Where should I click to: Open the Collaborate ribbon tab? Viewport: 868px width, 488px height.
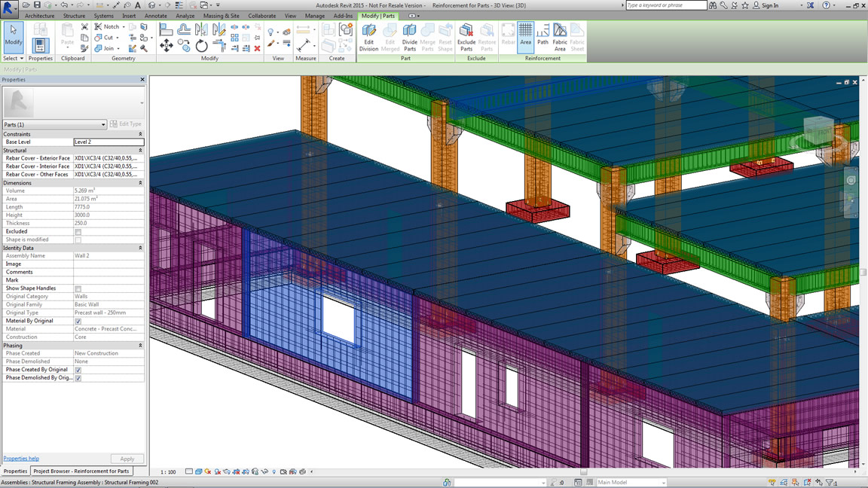coord(262,16)
